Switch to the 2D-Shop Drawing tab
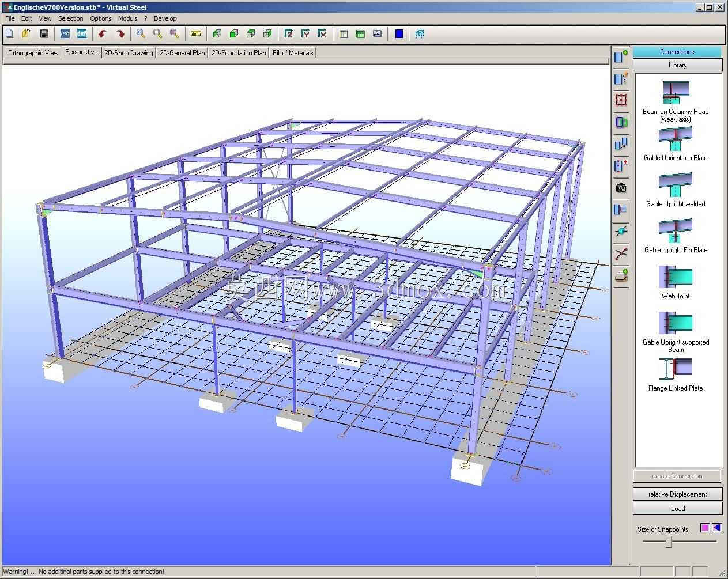This screenshot has height=579, width=728. click(129, 53)
